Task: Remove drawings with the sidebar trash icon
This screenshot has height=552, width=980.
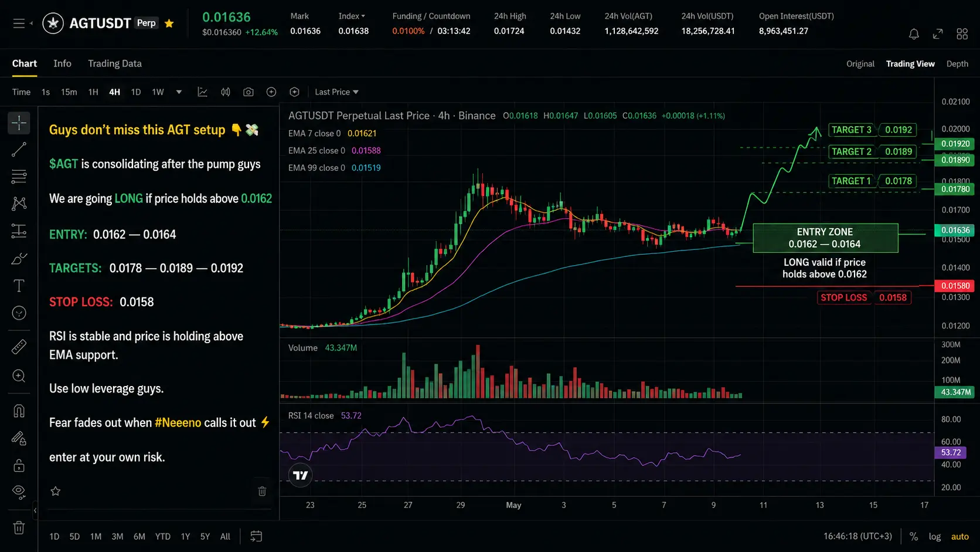Action: pyautogui.click(x=19, y=527)
